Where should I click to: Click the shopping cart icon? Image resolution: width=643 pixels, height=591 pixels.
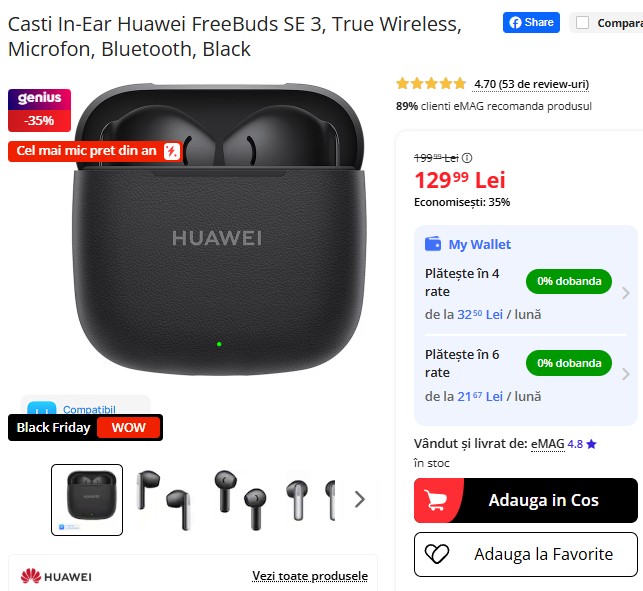(x=435, y=500)
